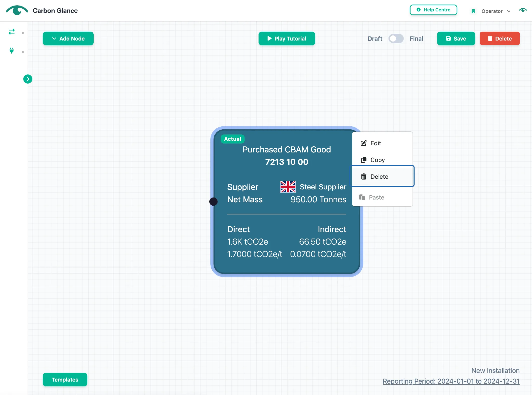The image size is (532, 395).
Task: Click the Carbon Glance eye logo
Action: click(17, 10)
